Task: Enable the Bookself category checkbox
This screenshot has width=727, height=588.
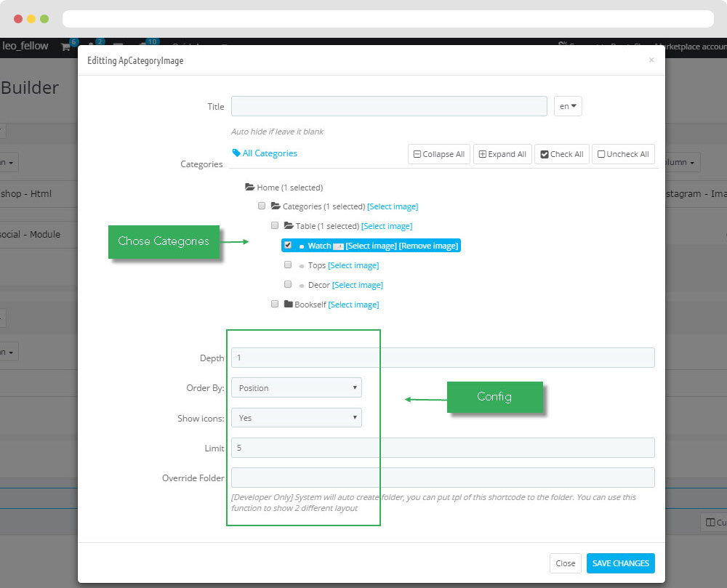Action: (274, 305)
